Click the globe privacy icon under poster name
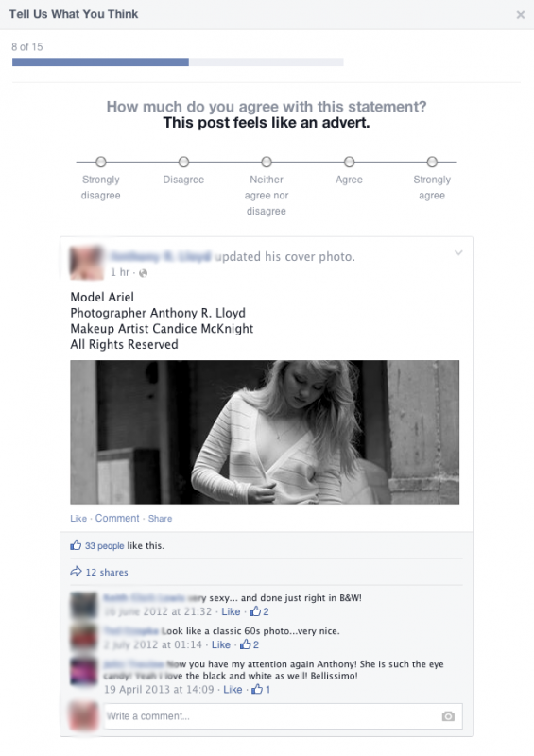The image size is (534, 756). click(143, 273)
